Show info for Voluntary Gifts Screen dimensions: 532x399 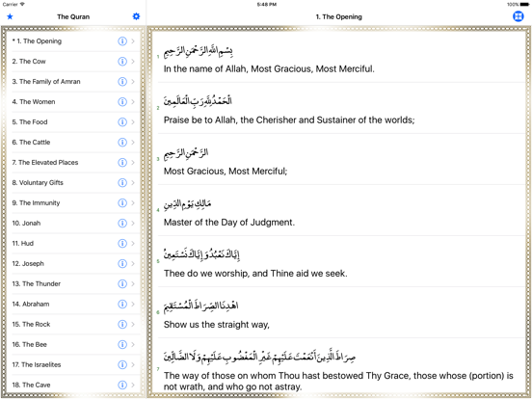(122, 182)
